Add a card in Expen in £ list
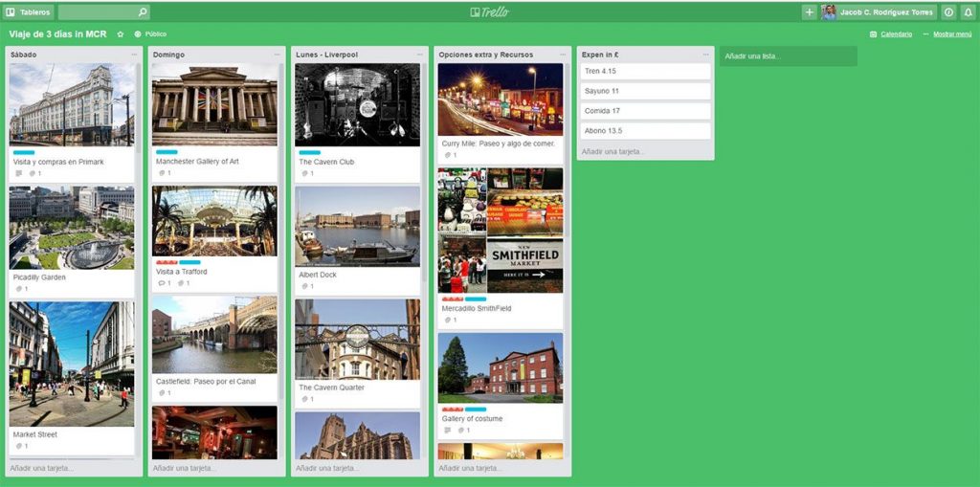The width and height of the screenshot is (980, 487). pyautogui.click(x=612, y=152)
